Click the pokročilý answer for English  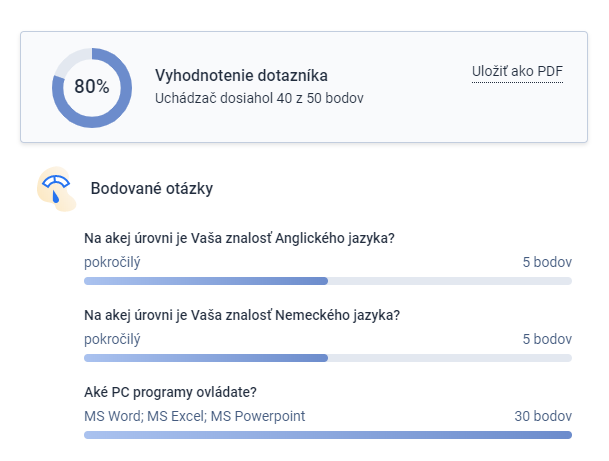[112, 263]
